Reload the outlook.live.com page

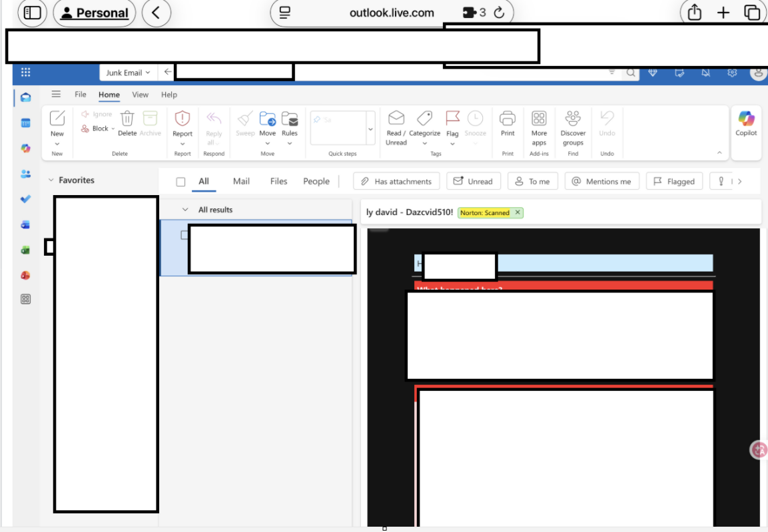499,13
